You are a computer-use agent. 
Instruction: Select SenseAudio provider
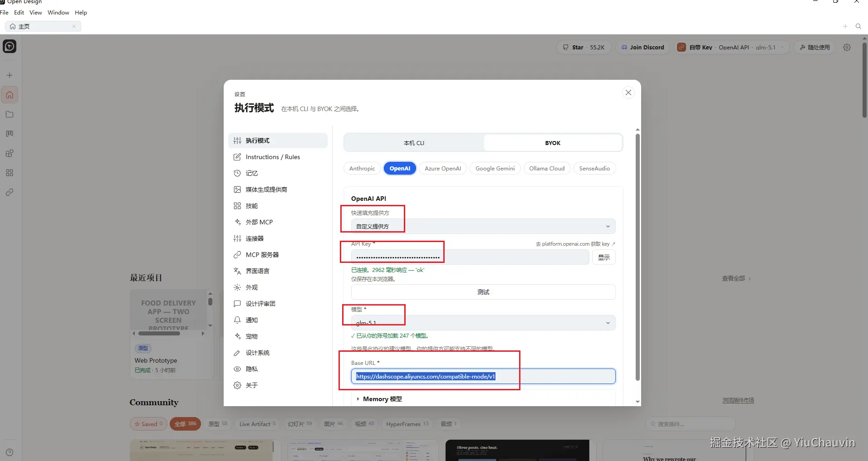tap(594, 168)
